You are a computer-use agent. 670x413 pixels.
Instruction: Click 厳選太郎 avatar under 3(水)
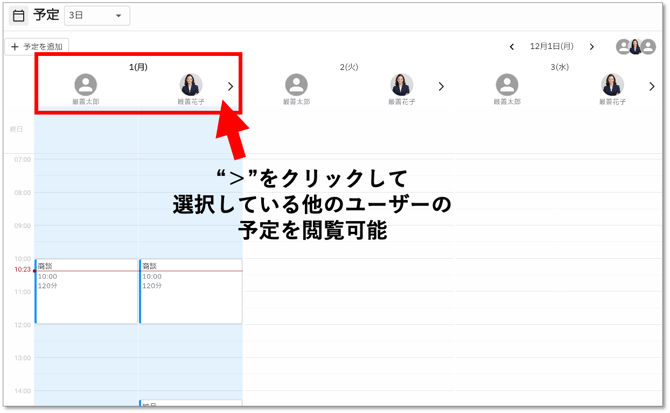507,85
